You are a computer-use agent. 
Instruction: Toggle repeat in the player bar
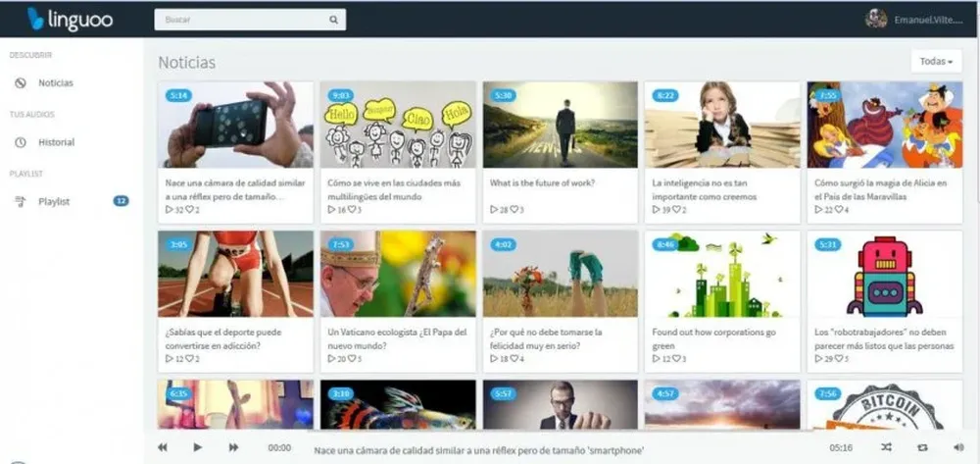point(922,447)
